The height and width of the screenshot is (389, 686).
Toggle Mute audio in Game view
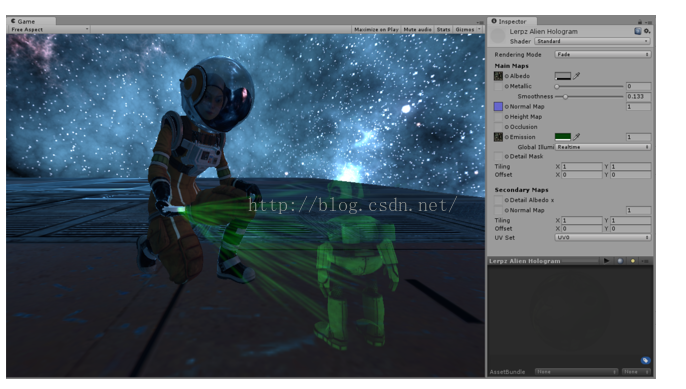[x=417, y=29]
